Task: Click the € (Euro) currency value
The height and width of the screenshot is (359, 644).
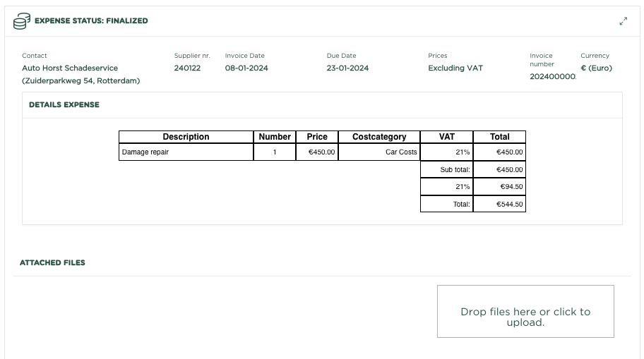Action: coord(596,68)
